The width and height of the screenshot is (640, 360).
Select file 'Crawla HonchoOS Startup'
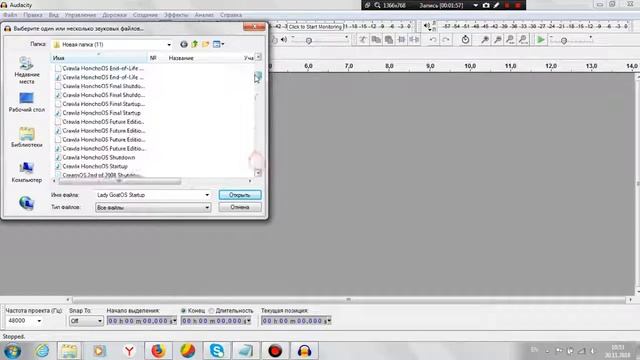95,167
